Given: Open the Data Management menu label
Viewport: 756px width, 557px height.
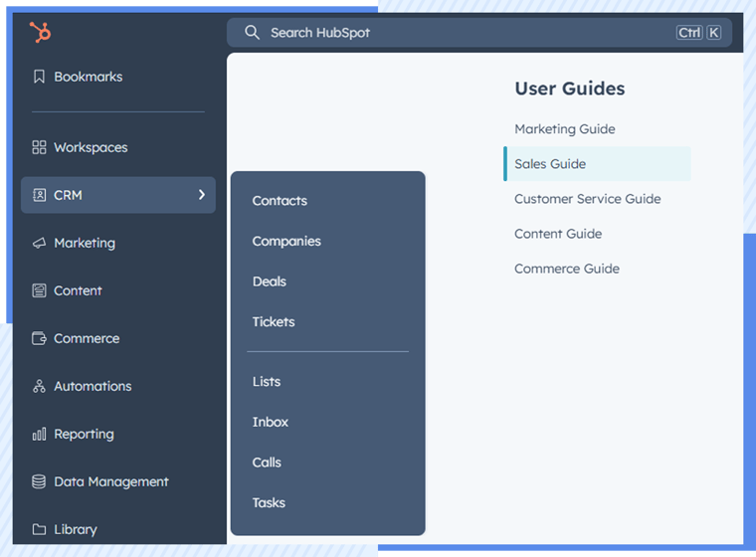Looking at the screenshot, I should click(x=111, y=481).
